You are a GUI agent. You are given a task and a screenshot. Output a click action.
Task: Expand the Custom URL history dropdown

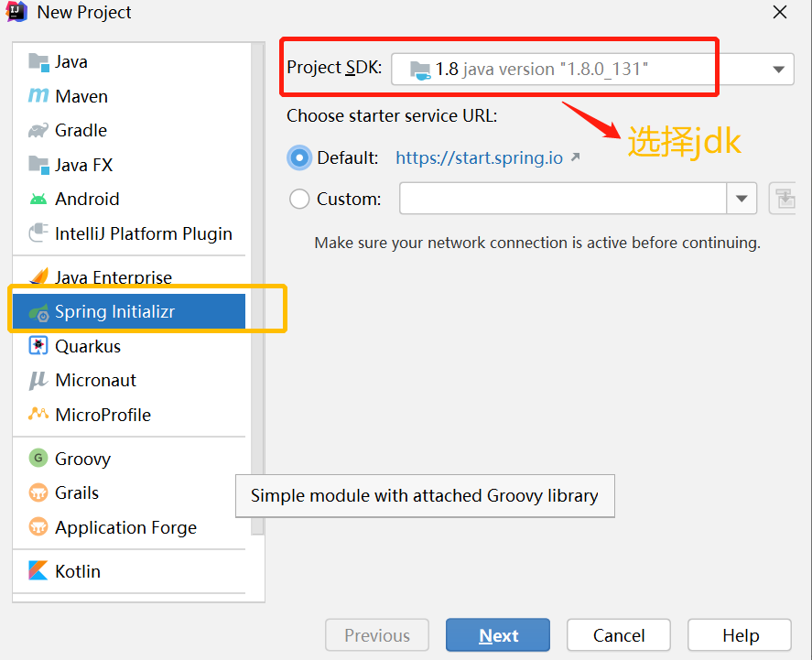pyautogui.click(x=742, y=199)
